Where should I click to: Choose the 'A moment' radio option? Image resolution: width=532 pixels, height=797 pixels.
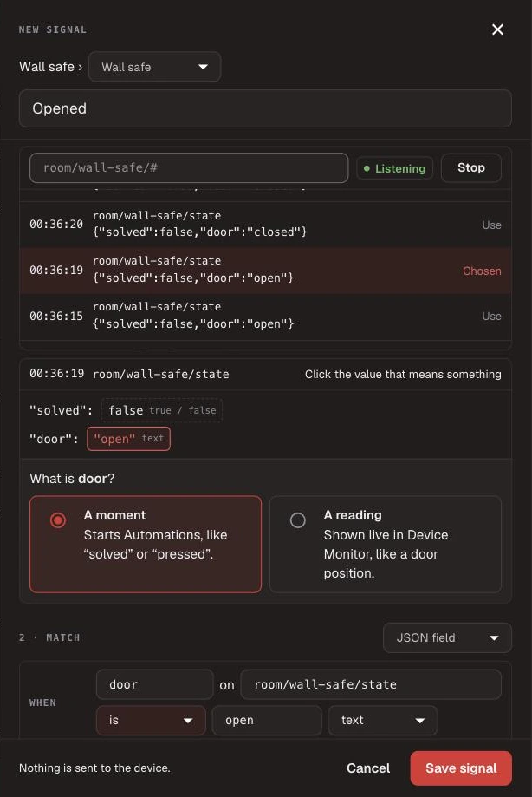coord(146,544)
